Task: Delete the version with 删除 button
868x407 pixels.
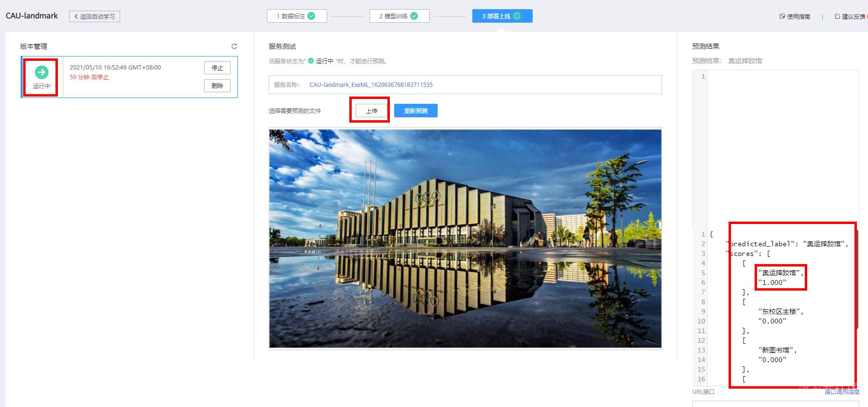Action: click(x=217, y=86)
